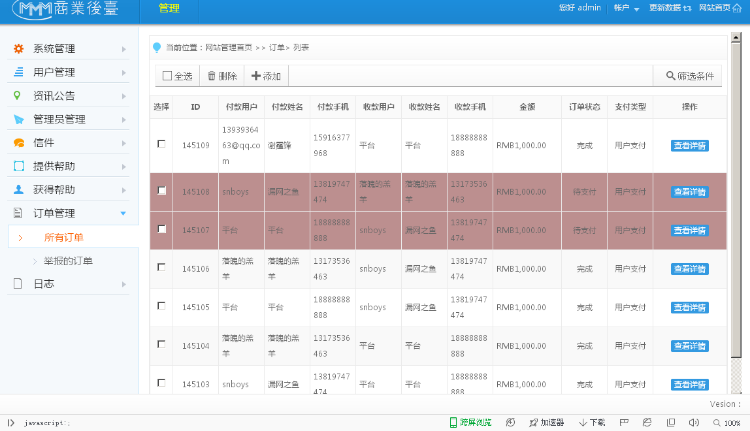Click 查看详情 for order 145108
The image size is (750, 431).
(690, 192)
